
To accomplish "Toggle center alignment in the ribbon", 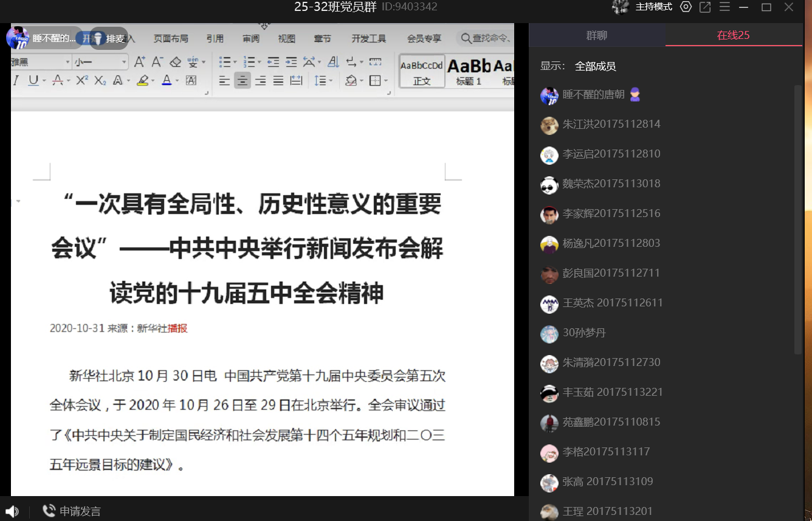I will click(242, 80).
